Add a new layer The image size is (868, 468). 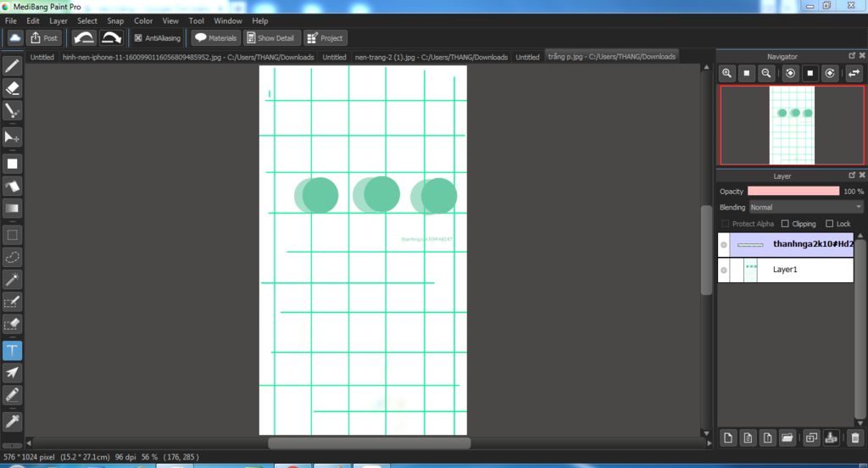[728, 437]
